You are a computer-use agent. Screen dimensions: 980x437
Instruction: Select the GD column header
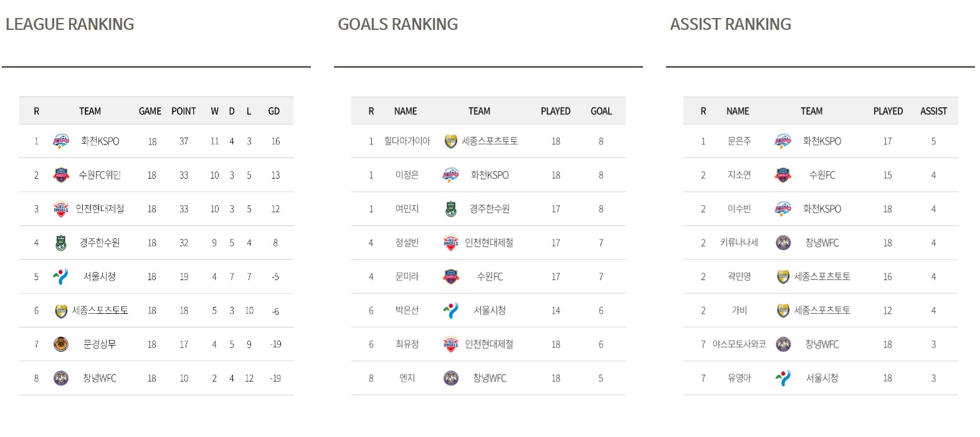point(274,111)
